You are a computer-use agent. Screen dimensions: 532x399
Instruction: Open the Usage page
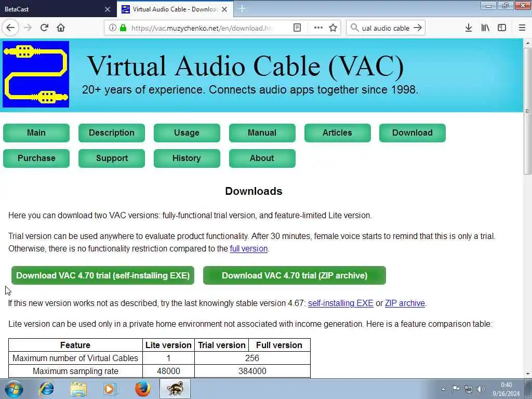[187, 132]
